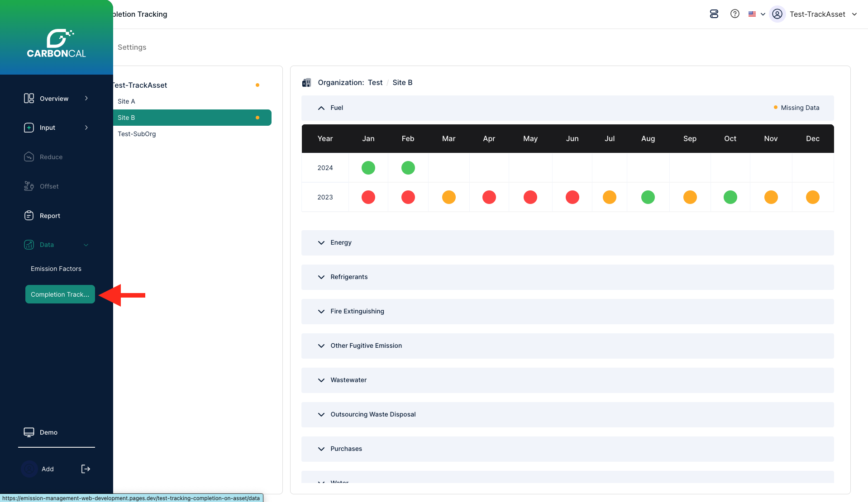Expand the Energy section

(x=321, y=243)
